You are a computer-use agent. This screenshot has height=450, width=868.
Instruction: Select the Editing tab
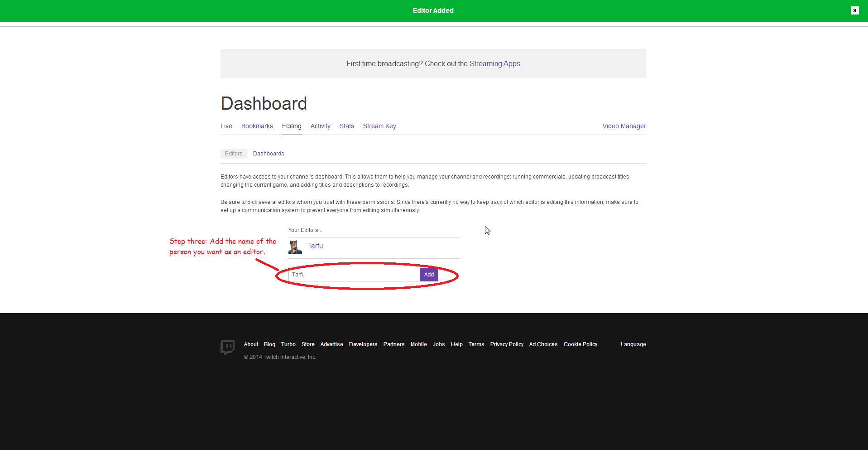[x=292, y=126]
